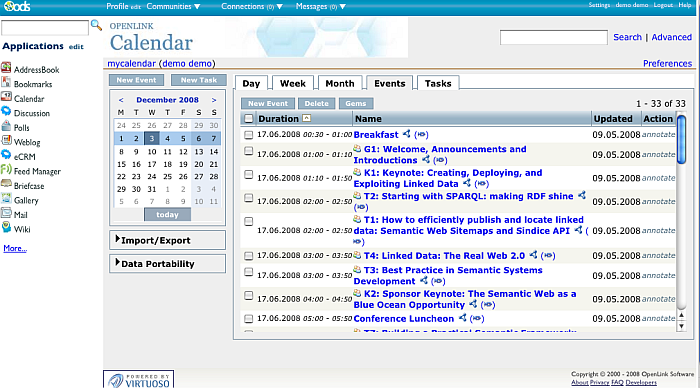Open the AddressBook application icon
Viewport: 700px width, 388px height.
(6, 68)
